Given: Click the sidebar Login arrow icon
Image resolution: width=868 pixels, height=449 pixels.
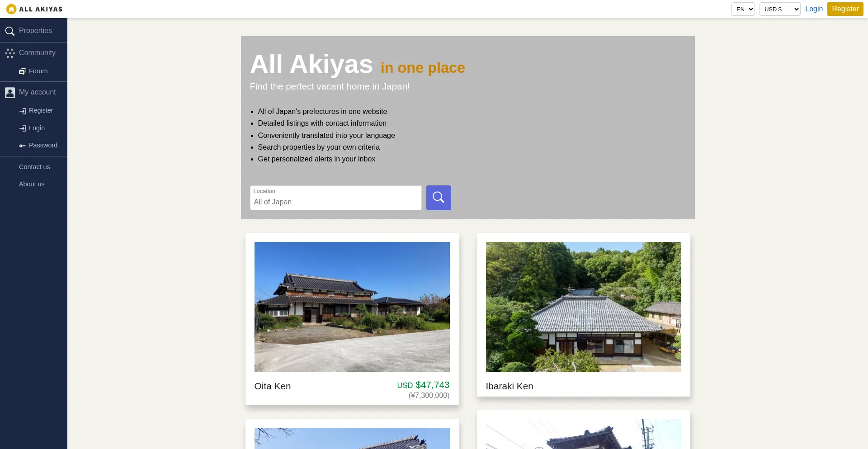Looking at the screenshot, I should [x=23, y=128].
